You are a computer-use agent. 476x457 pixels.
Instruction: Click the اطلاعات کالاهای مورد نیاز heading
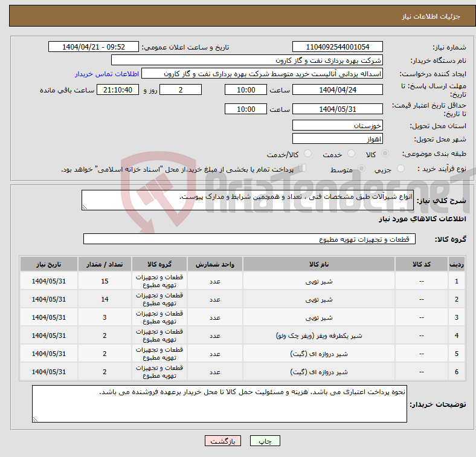click(x=422, y=219)
